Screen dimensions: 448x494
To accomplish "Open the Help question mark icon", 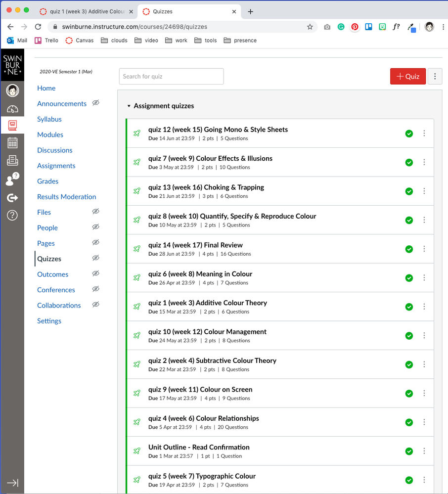I will (12, 215).
